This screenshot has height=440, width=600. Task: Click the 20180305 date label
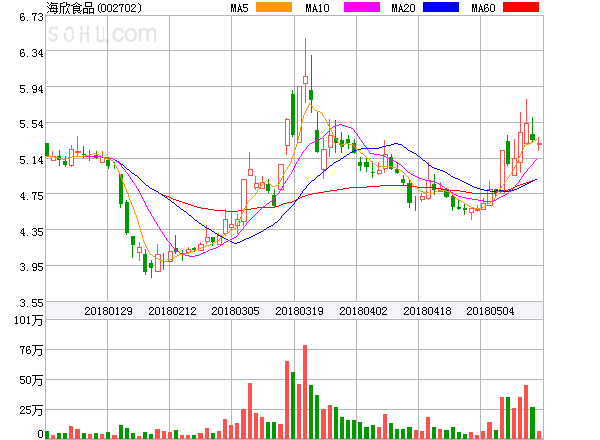tap(235, 311)
